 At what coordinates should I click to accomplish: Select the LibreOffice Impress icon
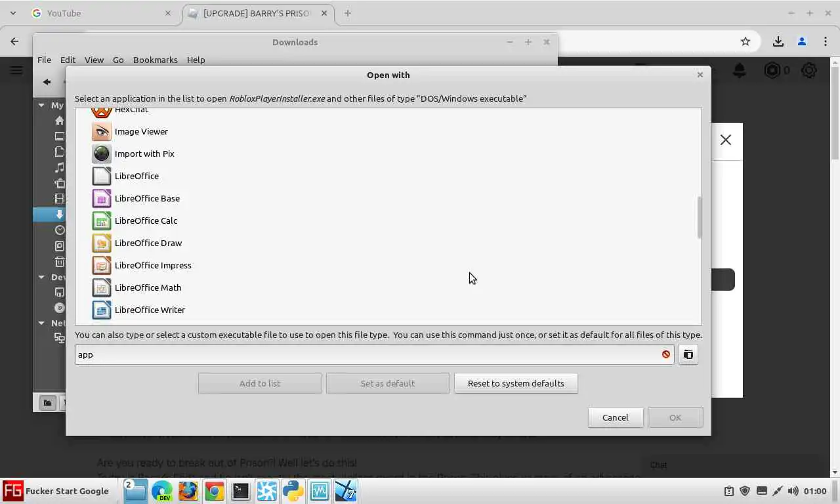(102, 265)
